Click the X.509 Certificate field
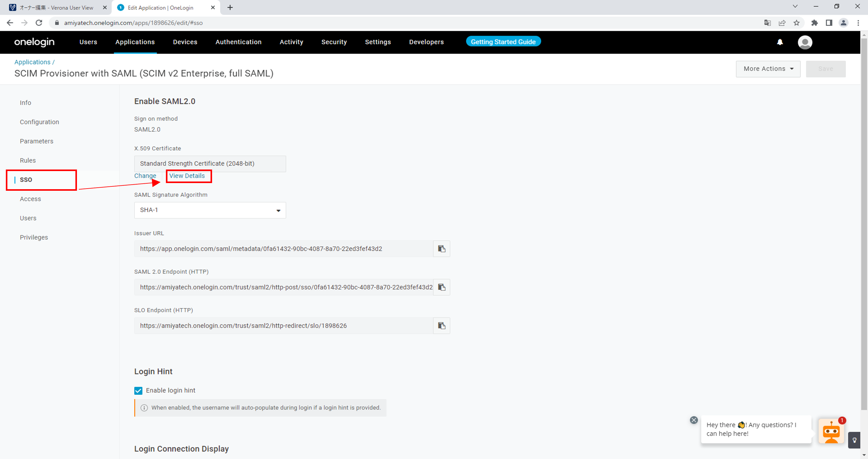Image resolution: width=868 pixels, height=459 pixels. pos(210,164)
